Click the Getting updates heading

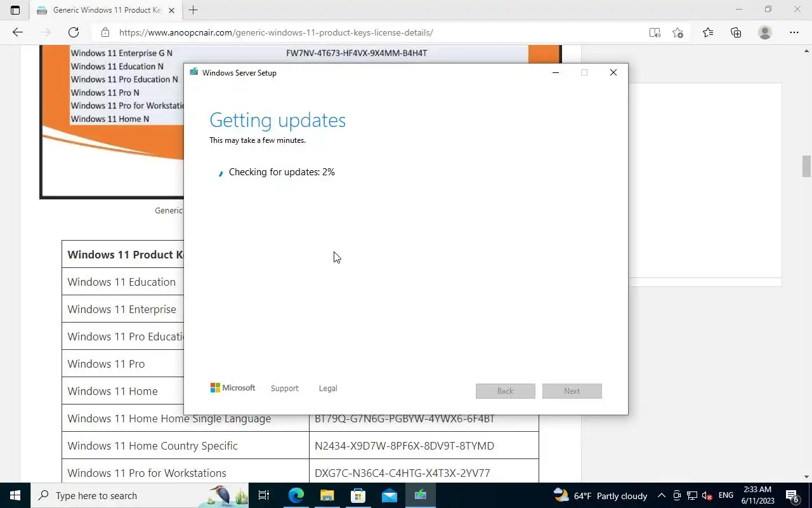coord(277,120)
